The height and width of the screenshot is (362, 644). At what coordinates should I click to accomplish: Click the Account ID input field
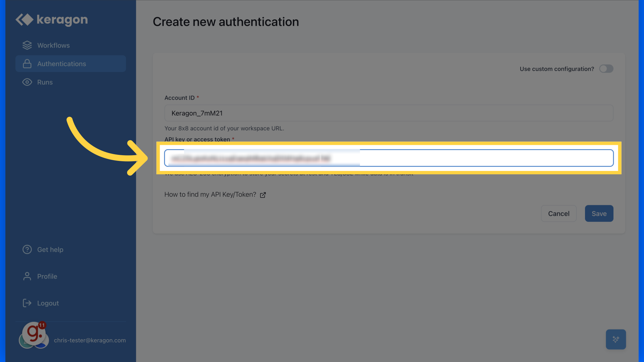click(388, 113)
